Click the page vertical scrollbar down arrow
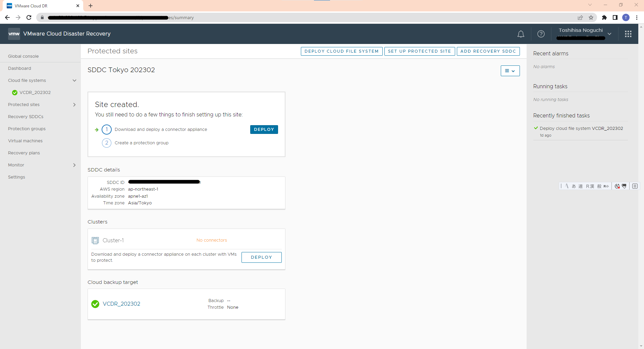Screen dimensions: 644x349 click(641, 346)
